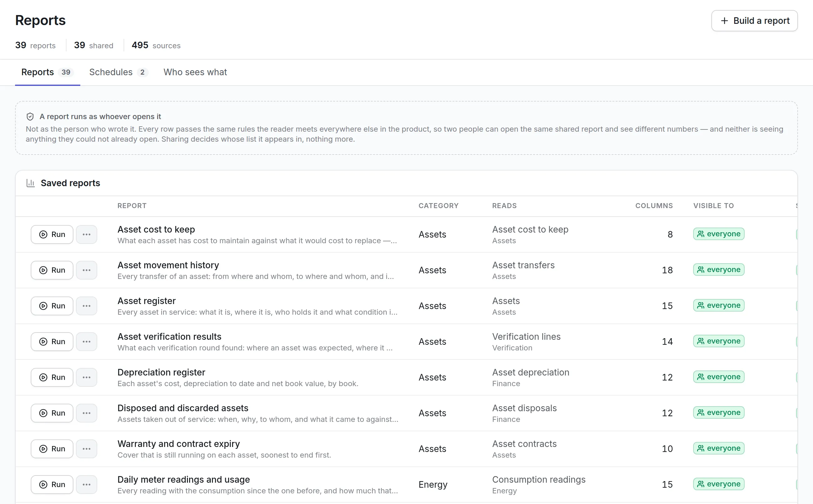
Task: Click the column count 14 for Asset verification results
Action: [667, 341]
